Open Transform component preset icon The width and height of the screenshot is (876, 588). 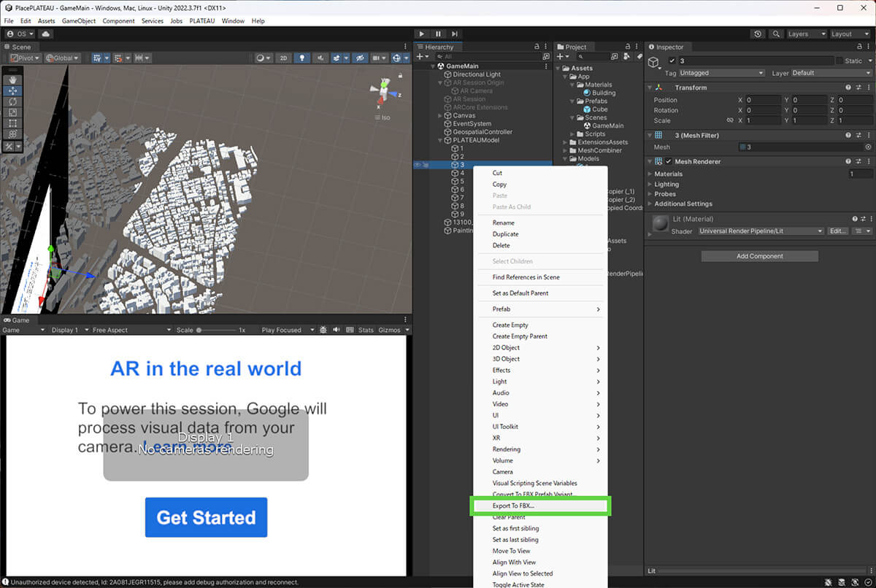858,88
